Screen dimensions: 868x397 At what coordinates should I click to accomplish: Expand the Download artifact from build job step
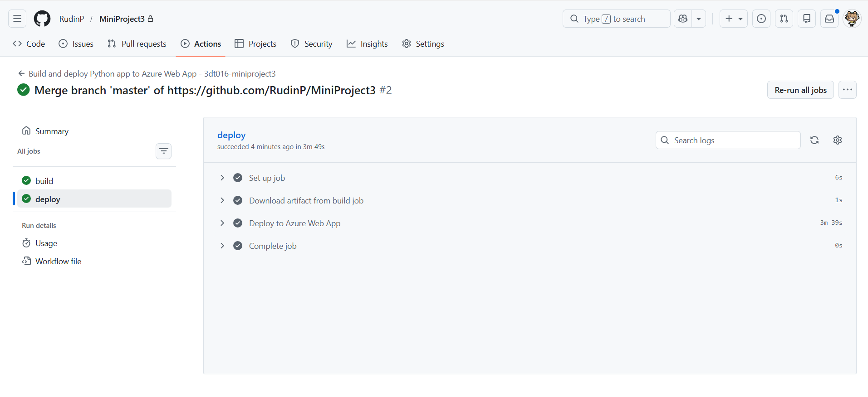[222, 200]
